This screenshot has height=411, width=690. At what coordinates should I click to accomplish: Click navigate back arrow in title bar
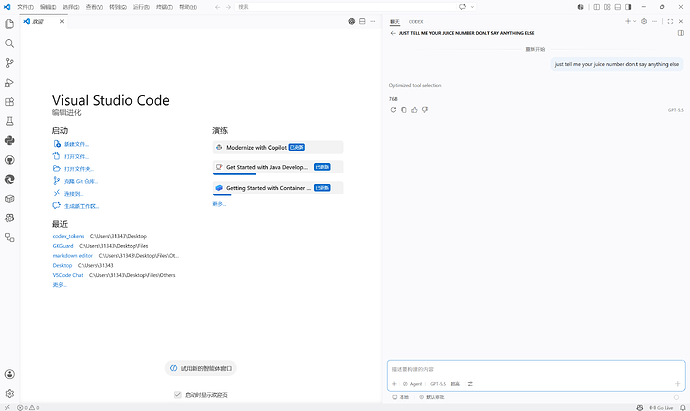click(x=217, y=7)
